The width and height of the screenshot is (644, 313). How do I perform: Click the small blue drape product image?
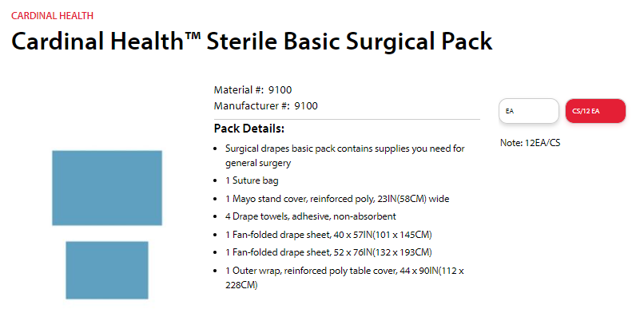click(107, 270)
